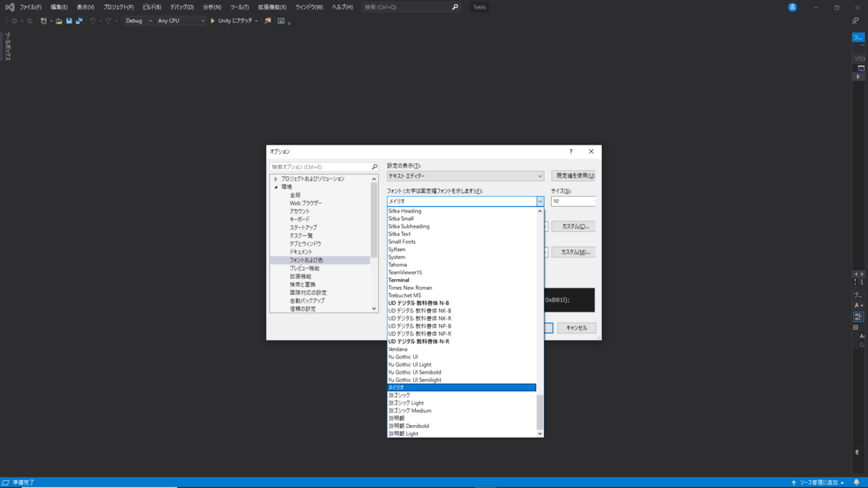Select 全般 in the options tree
Viewport: 868px width, 488px height.
295,195
